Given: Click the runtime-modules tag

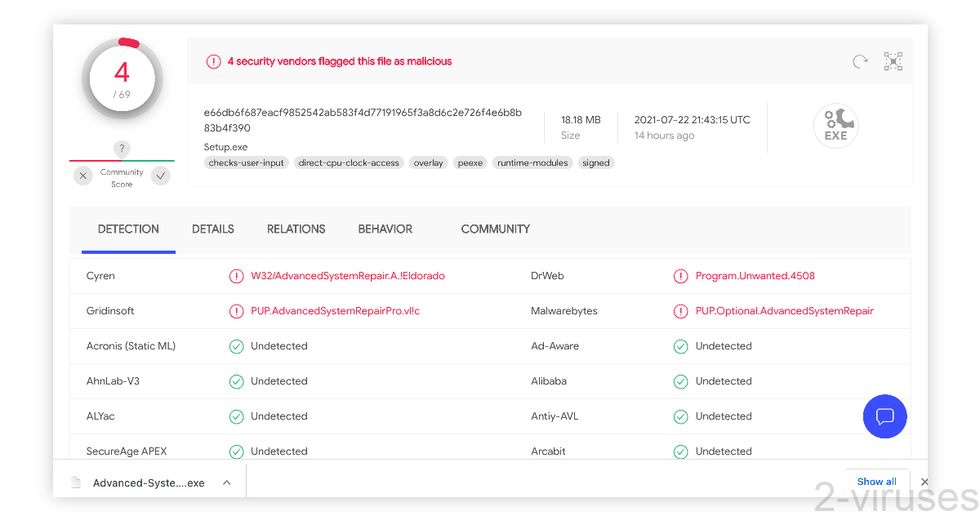Looking at the screenshot, I should click(532, 162).
